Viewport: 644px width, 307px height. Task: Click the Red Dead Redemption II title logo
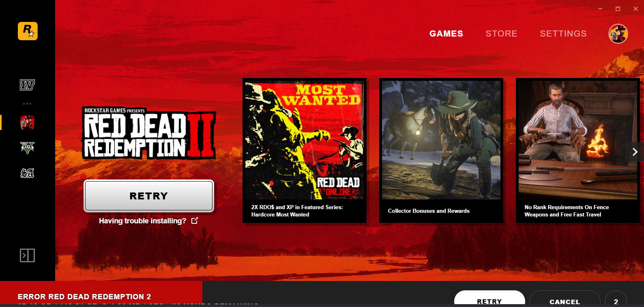[x=149, y=133]
